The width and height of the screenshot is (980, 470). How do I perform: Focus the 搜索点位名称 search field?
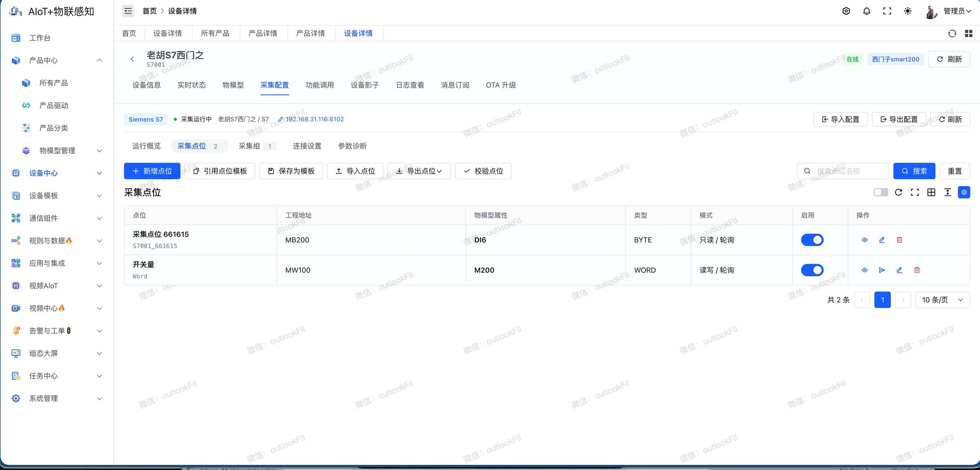click(x=843, y=171)
